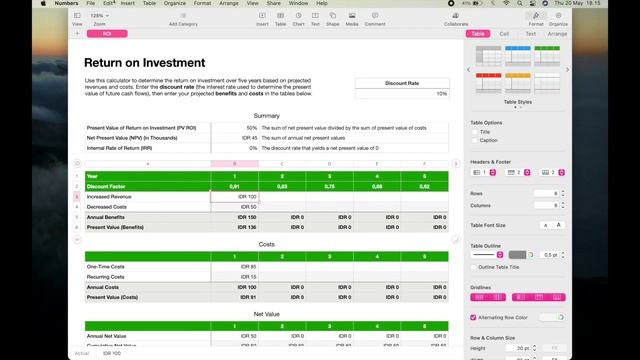Toggle the Format inspector icon
Image resolution: width=640 pixels, height=360 pixels.
coord(536,16)
